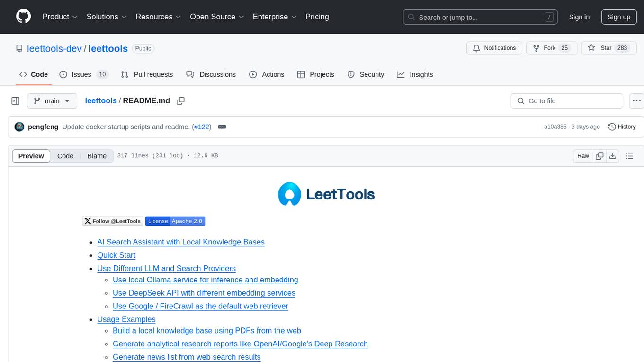Viewport: 644px width, 362px height.
Task: Open more file actions menu
Action: pyautogui.click(x=636, y=101)
